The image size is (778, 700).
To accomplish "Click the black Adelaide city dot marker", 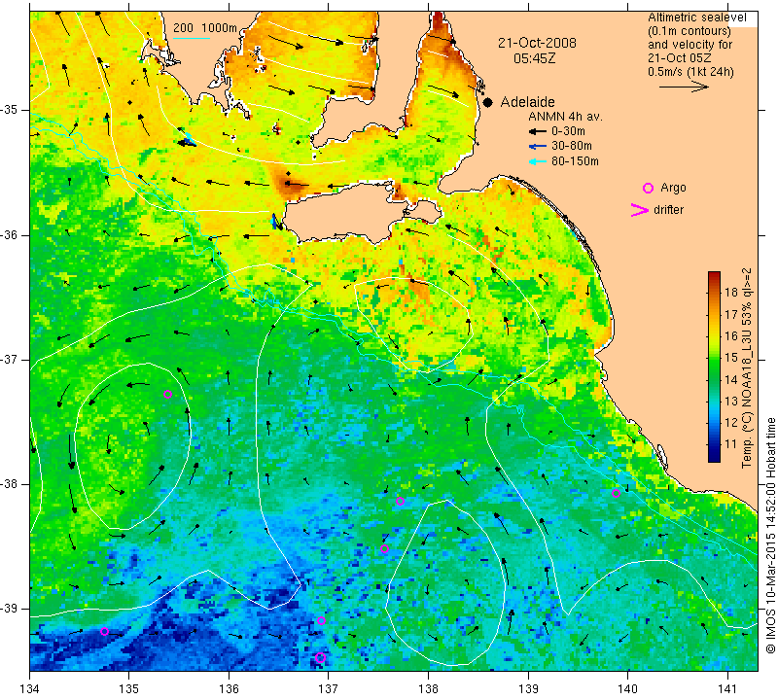I will pos(488,102).
